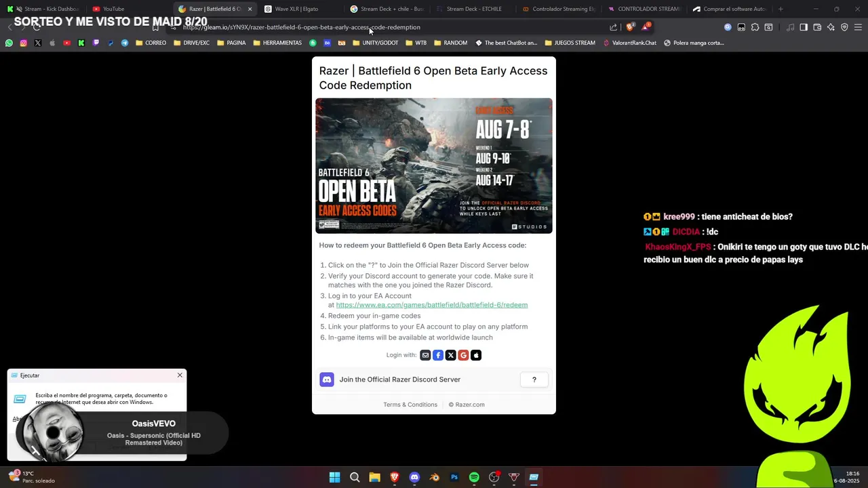The height and width of the screenshot is (488, 868).
Task: Close the Razer Battlefield 6 tab
Action: (250, 9)
